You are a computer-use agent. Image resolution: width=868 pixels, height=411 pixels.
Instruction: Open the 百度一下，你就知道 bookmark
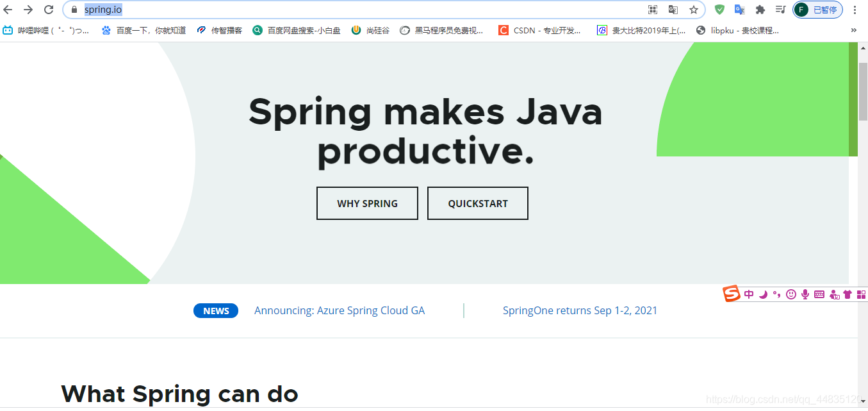click(x=143, y=30)
